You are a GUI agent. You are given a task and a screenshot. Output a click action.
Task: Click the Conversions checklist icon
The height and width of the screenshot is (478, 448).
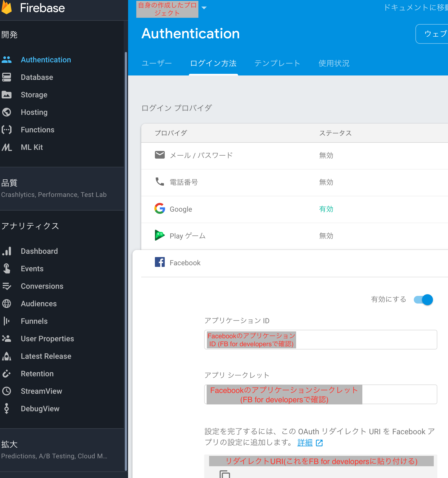7,286
